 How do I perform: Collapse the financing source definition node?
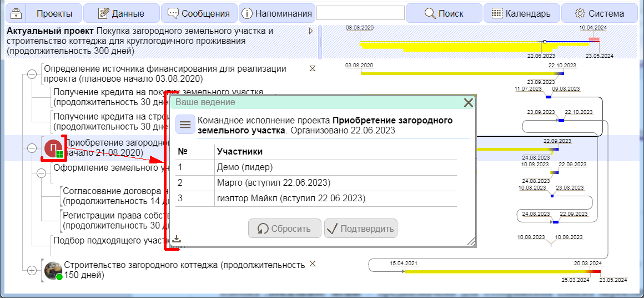pos(32,74)
